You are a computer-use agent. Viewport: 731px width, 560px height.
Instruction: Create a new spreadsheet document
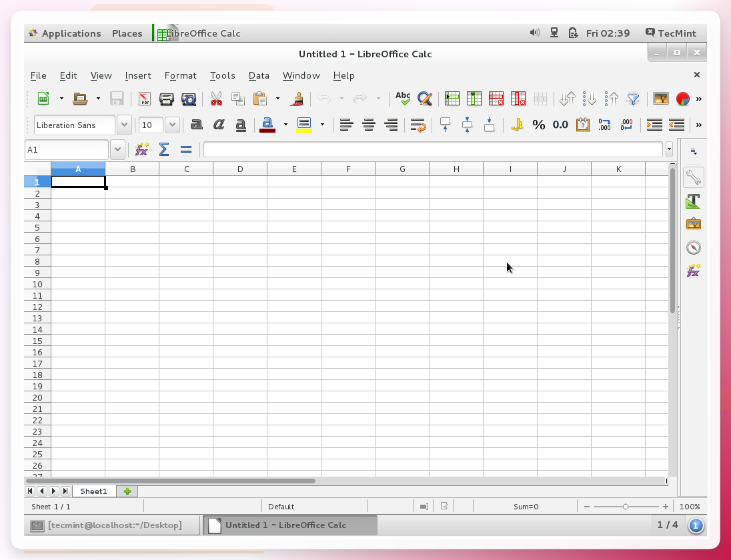[x=43, y=99]
